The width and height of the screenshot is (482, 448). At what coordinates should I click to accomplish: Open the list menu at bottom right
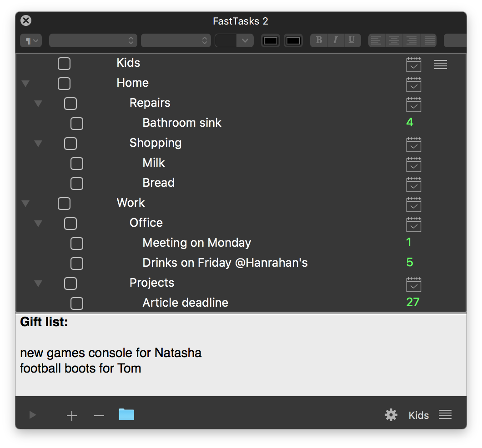pyautogui.click(x=445, y=414)
